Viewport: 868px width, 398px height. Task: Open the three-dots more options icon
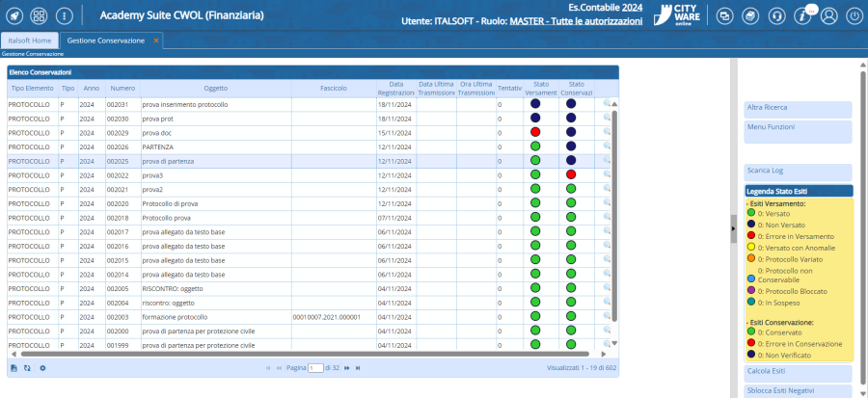point(65,16)
